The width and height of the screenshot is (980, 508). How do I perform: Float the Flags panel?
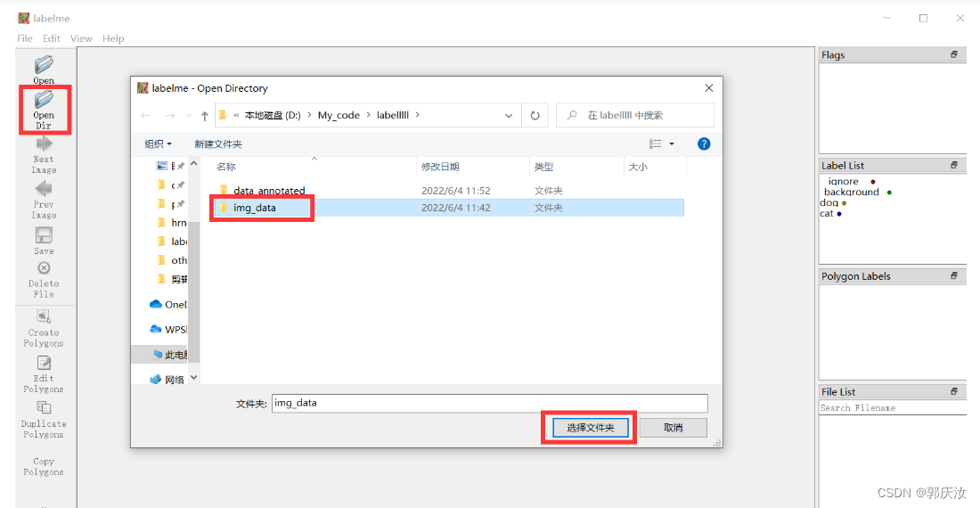(x=954, y=54)
